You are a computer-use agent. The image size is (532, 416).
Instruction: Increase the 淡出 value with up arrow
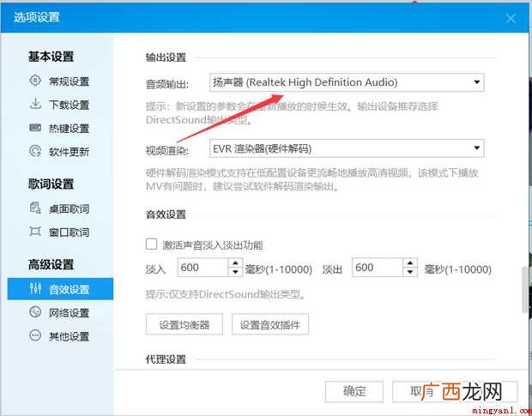410,263
